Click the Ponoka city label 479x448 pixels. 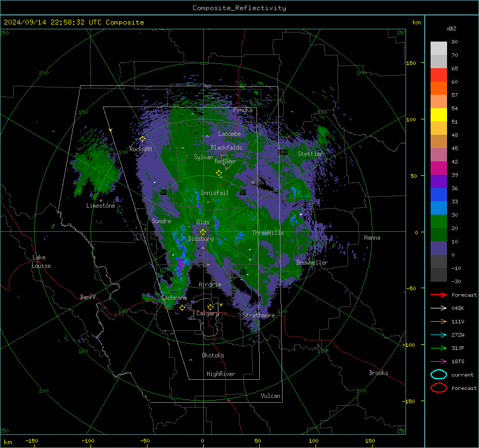243,110
